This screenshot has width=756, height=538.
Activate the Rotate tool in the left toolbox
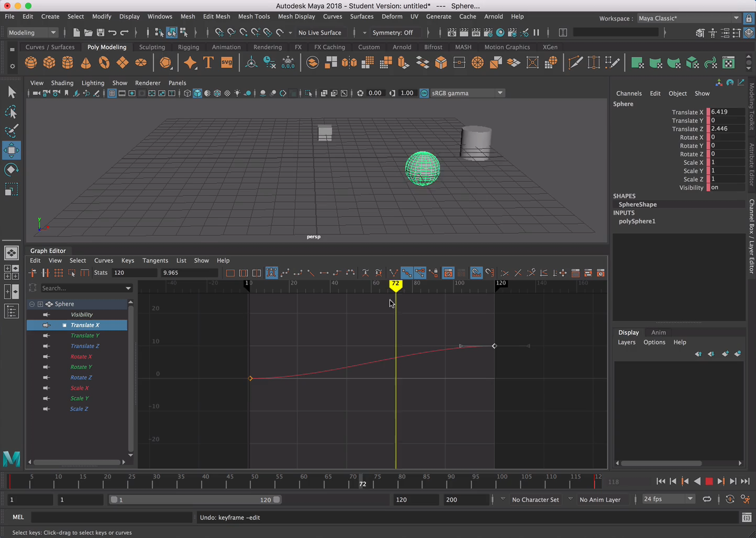[11, 170]
